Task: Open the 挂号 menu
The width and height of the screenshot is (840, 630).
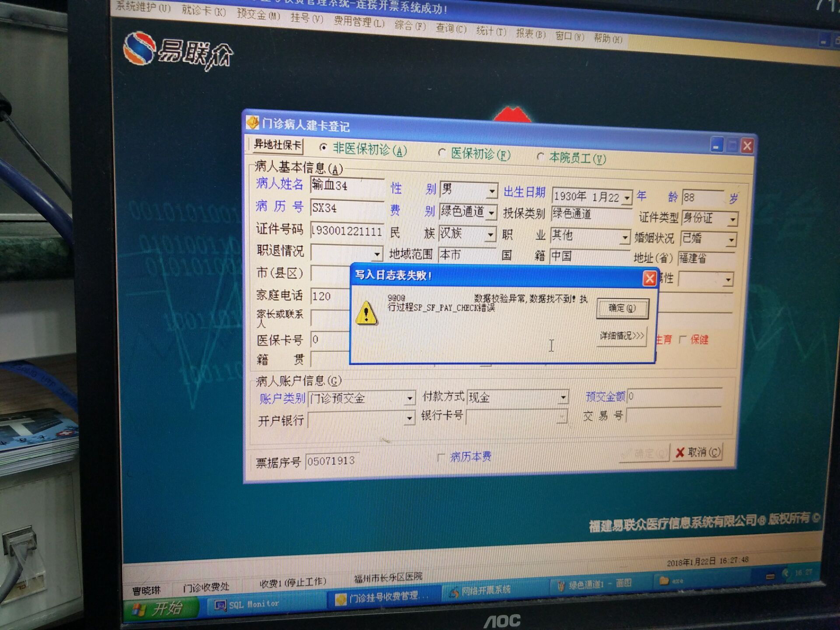Action: (306, 18)
